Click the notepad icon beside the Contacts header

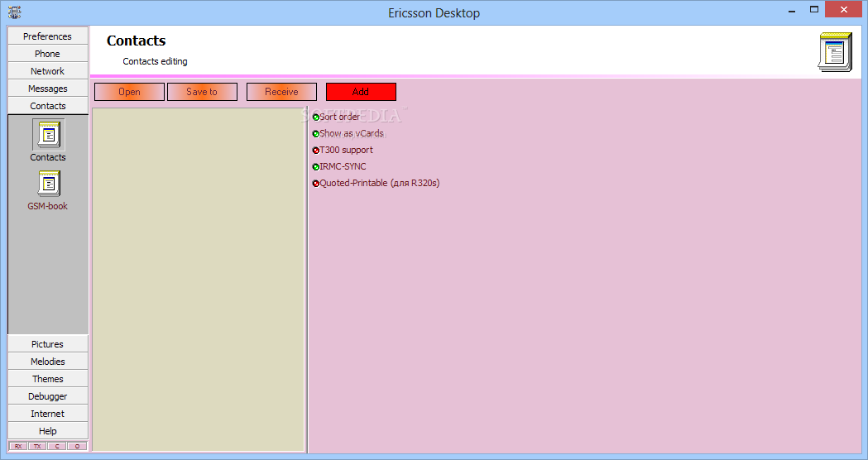[835, 52]
